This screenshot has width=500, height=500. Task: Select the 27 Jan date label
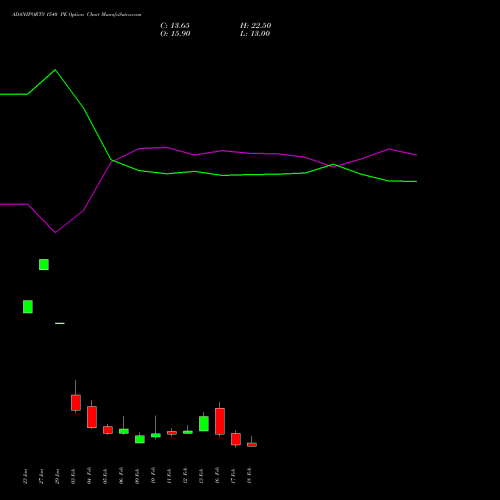click(42, 476)
